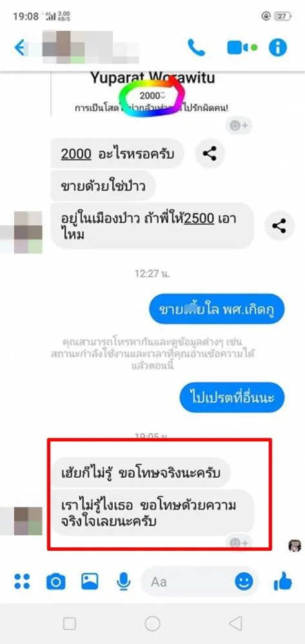Open recent apps square button
The image size is (305, 644).
tap(70, 624)
